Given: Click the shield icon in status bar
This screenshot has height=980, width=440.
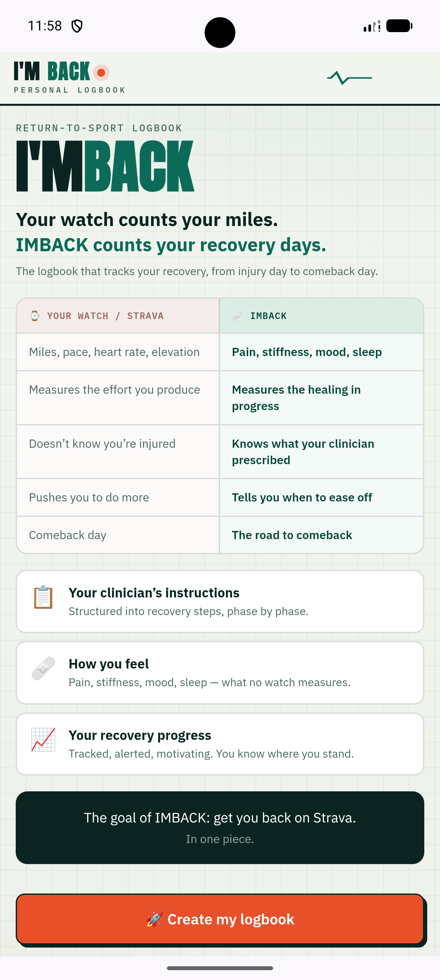Looking at the screenshot, I should coord(77,26).
